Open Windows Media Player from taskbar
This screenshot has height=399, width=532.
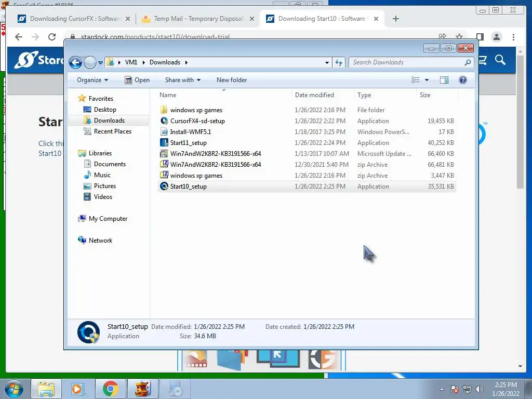(78, 389)
